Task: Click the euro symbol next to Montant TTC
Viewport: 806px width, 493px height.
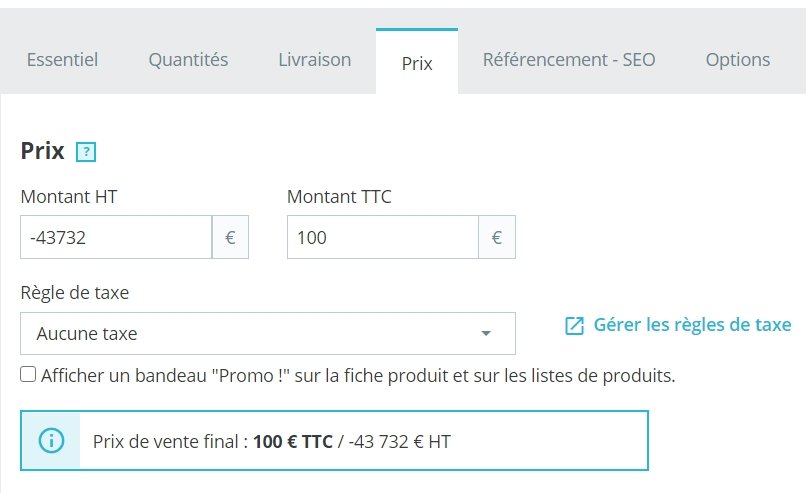Action: point(497,237)
